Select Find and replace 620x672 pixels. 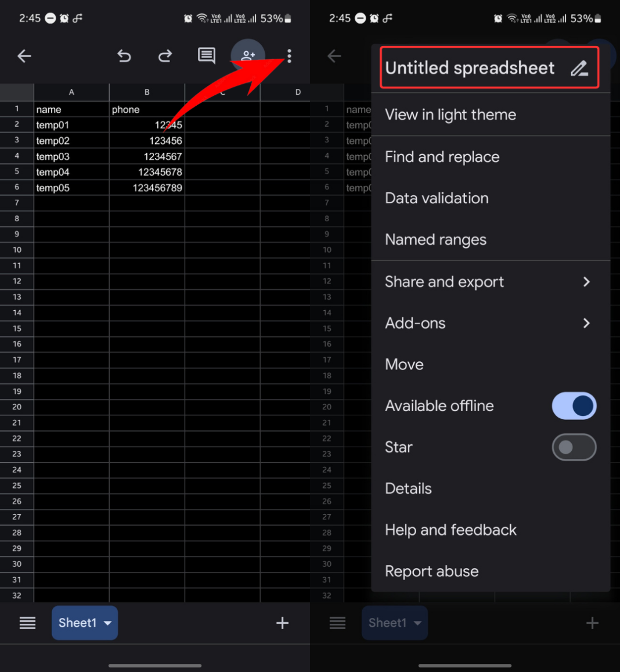[x=442, y=157]
